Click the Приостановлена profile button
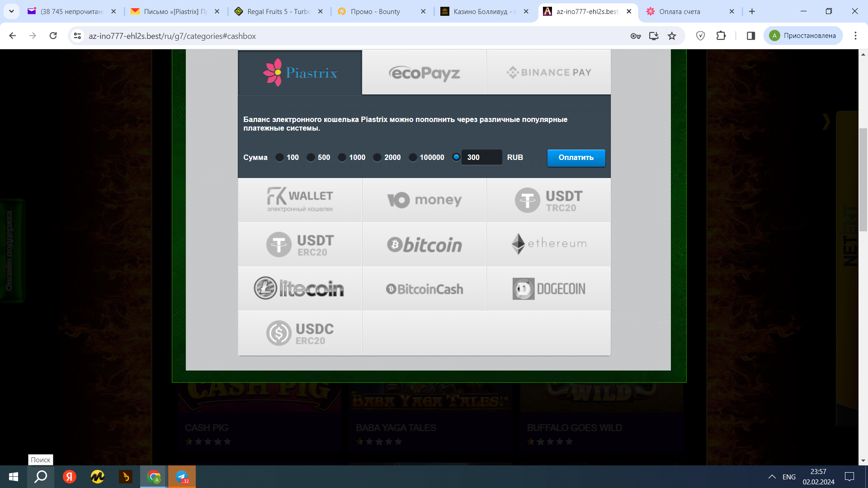This screenshot has width=868, height=488. pos(803,36)
